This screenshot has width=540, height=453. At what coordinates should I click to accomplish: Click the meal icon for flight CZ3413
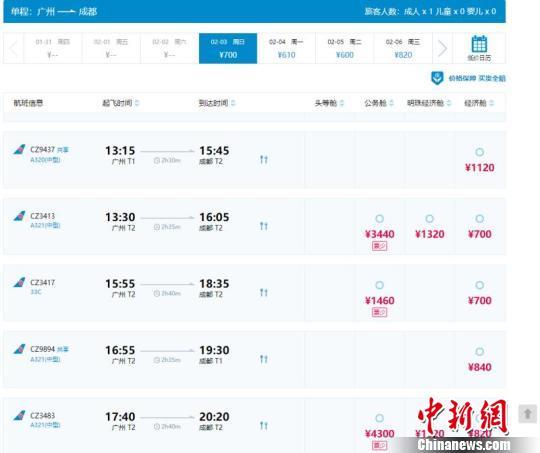click(263, 226)
